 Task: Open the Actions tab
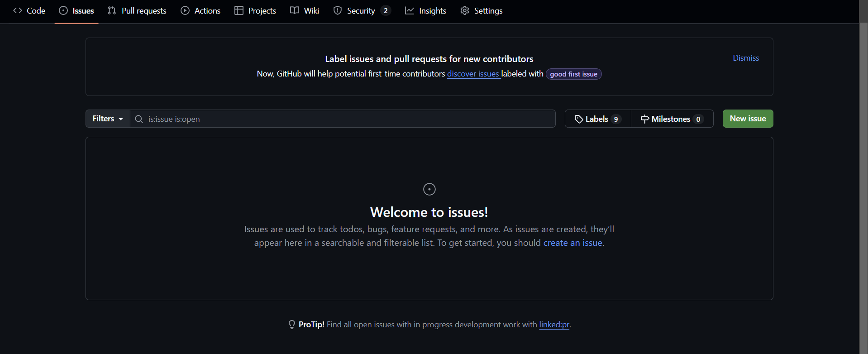pos(200,10)
